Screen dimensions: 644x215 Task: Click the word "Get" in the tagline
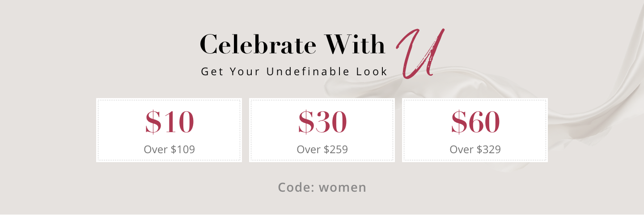coord(212,71)
